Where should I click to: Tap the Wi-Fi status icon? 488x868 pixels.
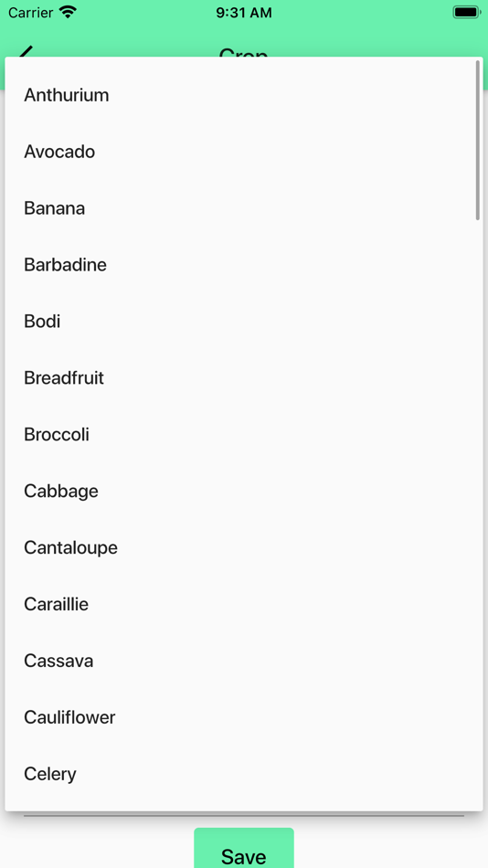[x=69, y=12]
